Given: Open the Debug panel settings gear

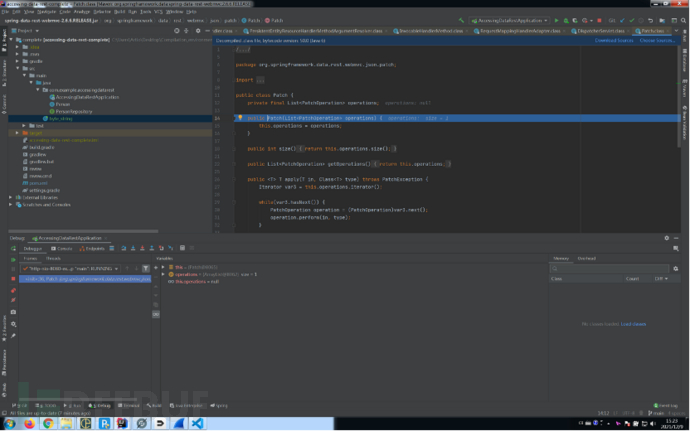Looking at the screenshot, I should (x=667, y=238).
